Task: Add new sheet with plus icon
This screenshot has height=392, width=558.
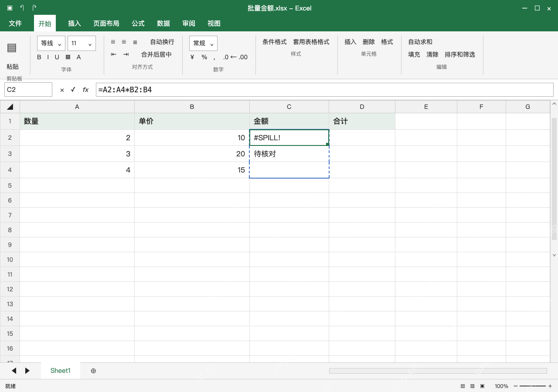Action: pyautogui.click(x=93, y=371)
